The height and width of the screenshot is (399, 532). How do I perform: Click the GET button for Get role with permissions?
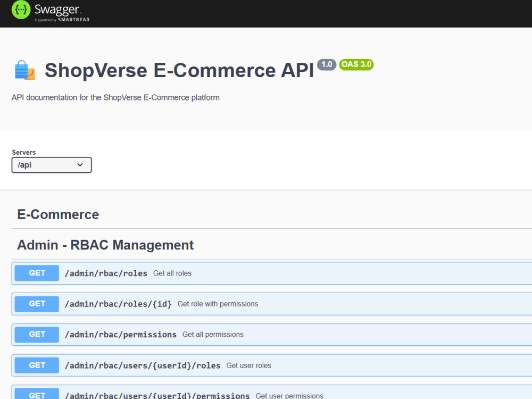tap(37, 304)
